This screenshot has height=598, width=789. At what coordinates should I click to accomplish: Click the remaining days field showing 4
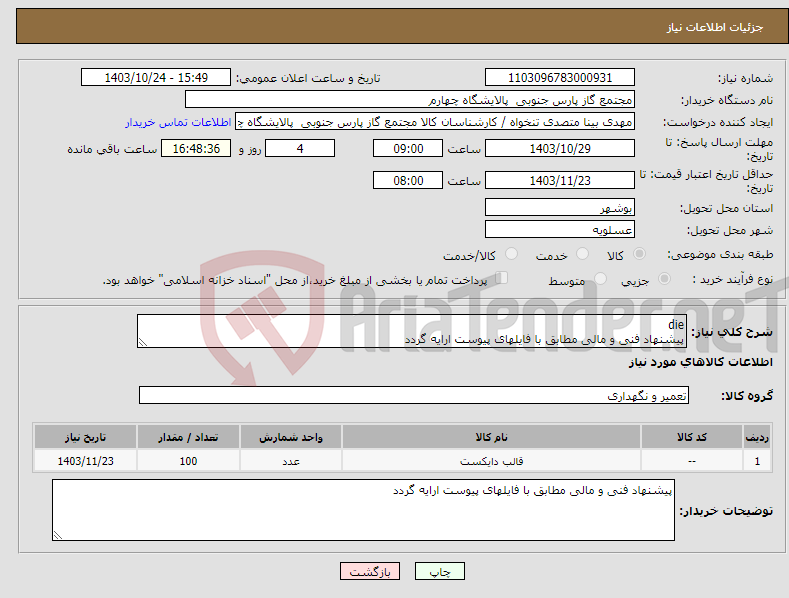click(300, 148)
